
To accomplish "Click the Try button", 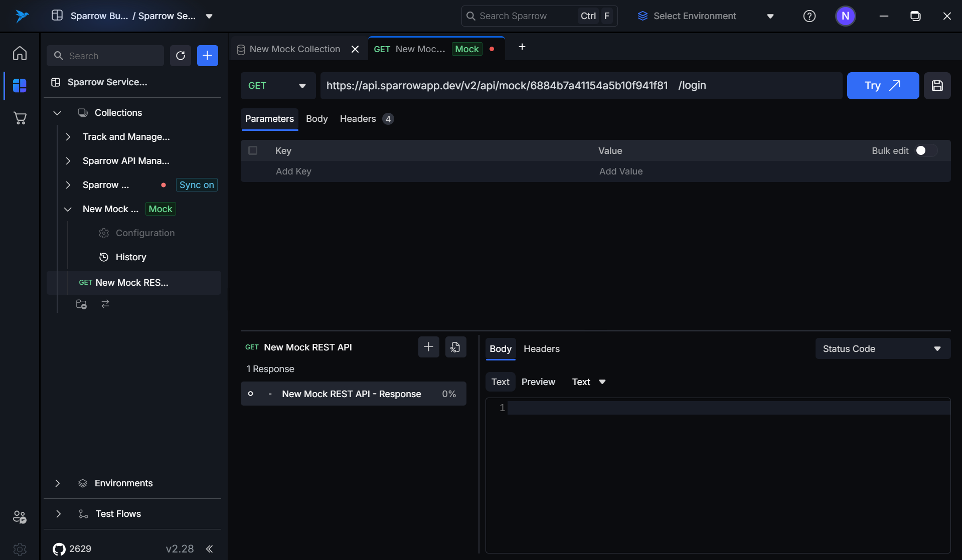I will point(883,86).
